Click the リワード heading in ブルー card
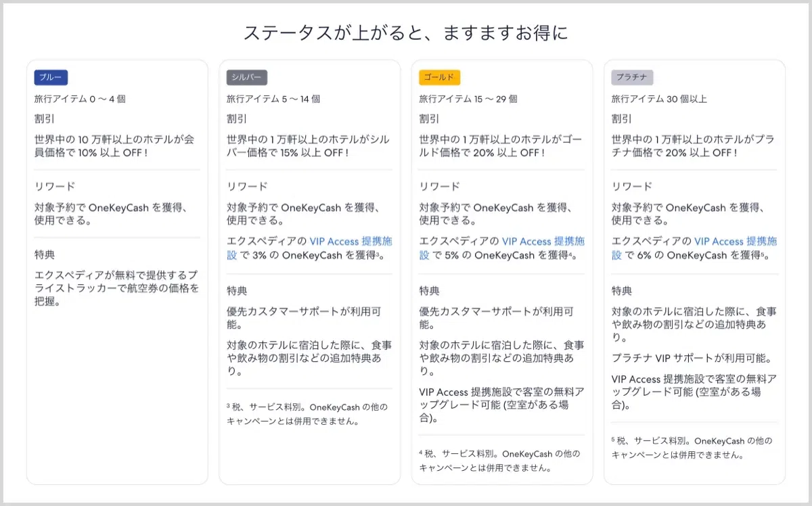Screen dimensions: 812x506 pyautogui.click(x=55, y=187)
